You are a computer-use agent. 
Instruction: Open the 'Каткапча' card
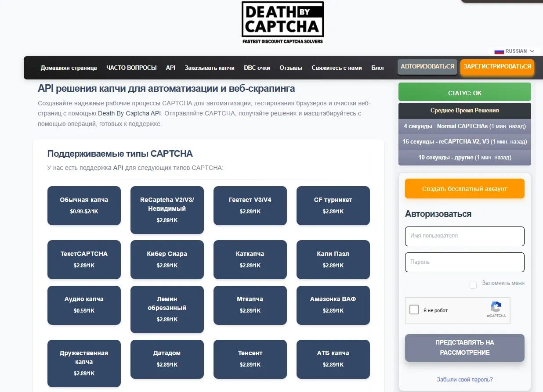click(x=250, y=259)
